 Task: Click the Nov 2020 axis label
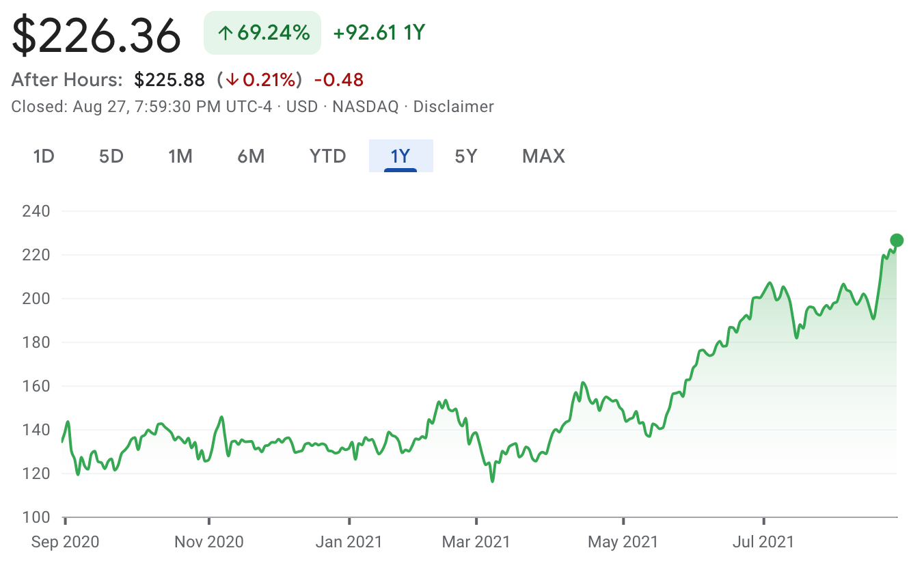208,543
